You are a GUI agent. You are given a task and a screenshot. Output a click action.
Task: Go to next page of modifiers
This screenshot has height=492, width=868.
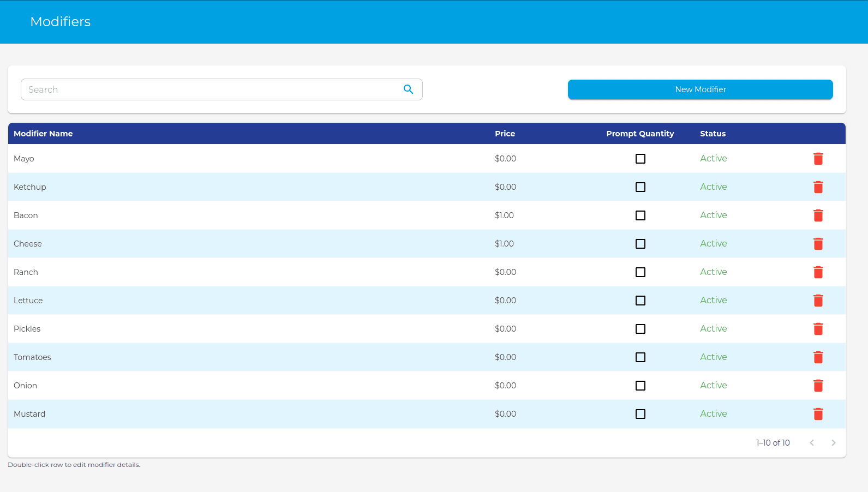(x=833, y=443)
